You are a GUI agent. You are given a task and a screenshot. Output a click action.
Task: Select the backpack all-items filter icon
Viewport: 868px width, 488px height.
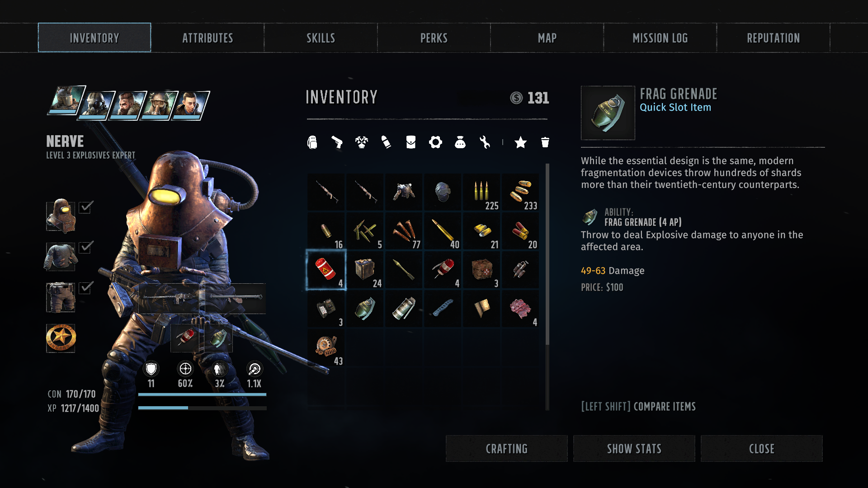pos(312,142)
